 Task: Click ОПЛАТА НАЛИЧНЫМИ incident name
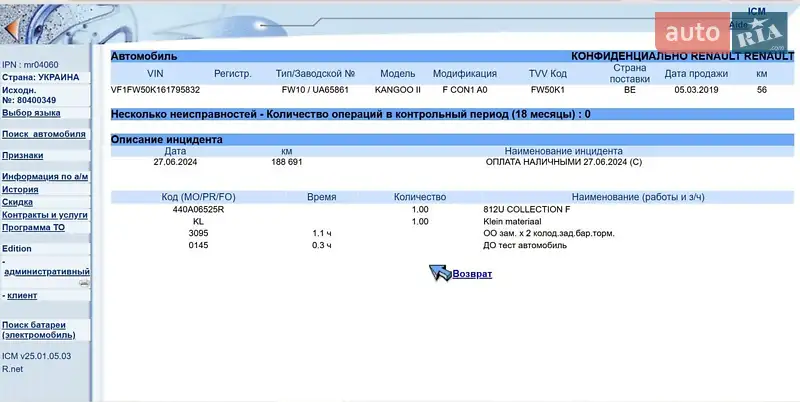(564, 162)
